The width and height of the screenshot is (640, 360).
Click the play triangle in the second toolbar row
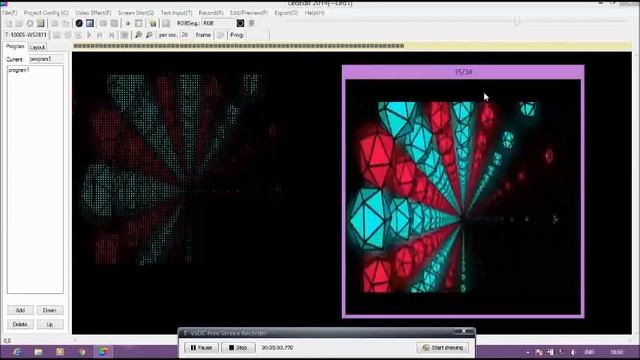coord(89,35)
